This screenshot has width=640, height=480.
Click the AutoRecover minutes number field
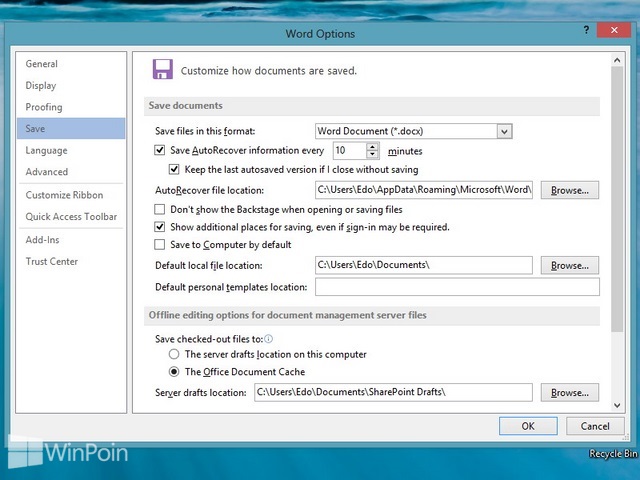pos(350,151)
